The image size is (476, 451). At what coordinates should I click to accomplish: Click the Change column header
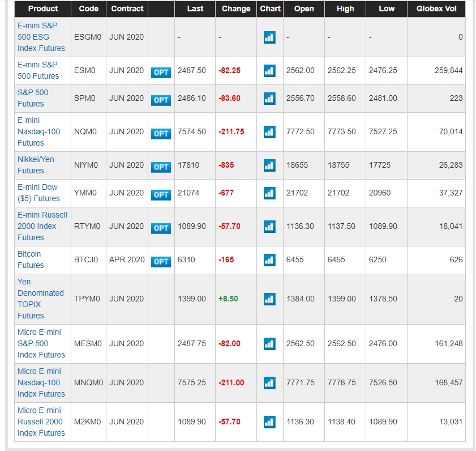point(236,9)
